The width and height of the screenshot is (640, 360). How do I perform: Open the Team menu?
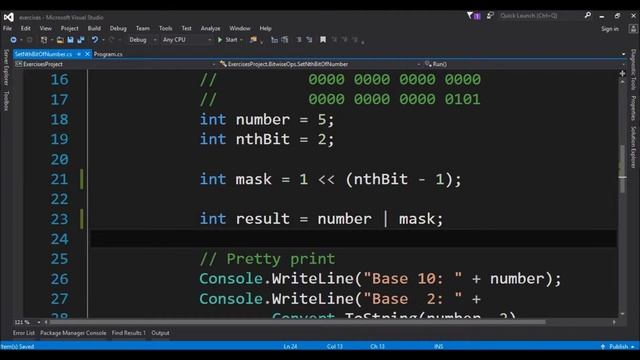(143, 28)
